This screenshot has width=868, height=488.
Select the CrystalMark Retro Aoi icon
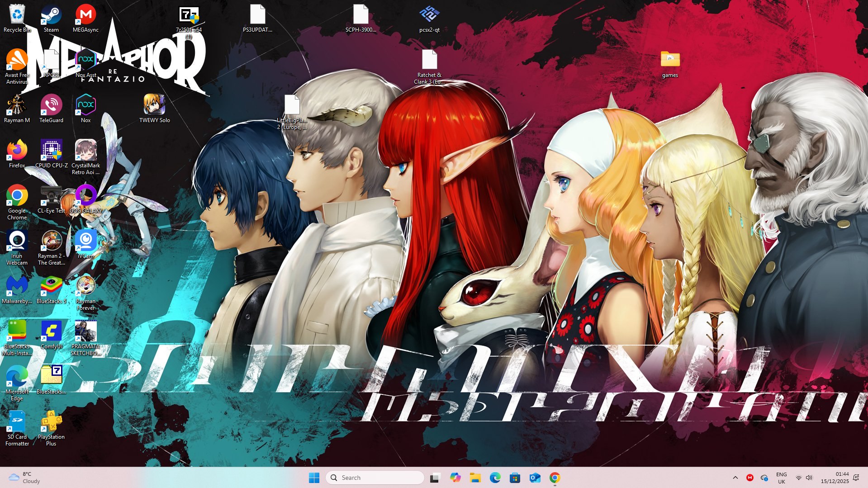85,157
